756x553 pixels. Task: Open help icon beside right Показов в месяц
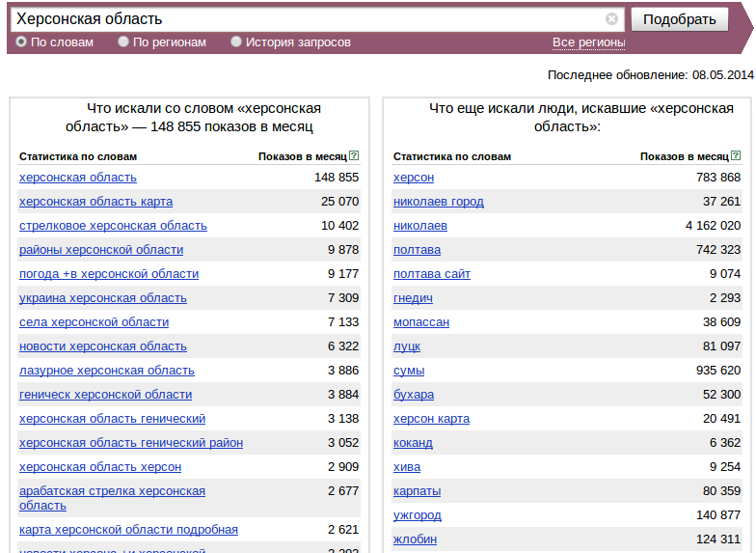pyautogui.click(x=736, y=155)
